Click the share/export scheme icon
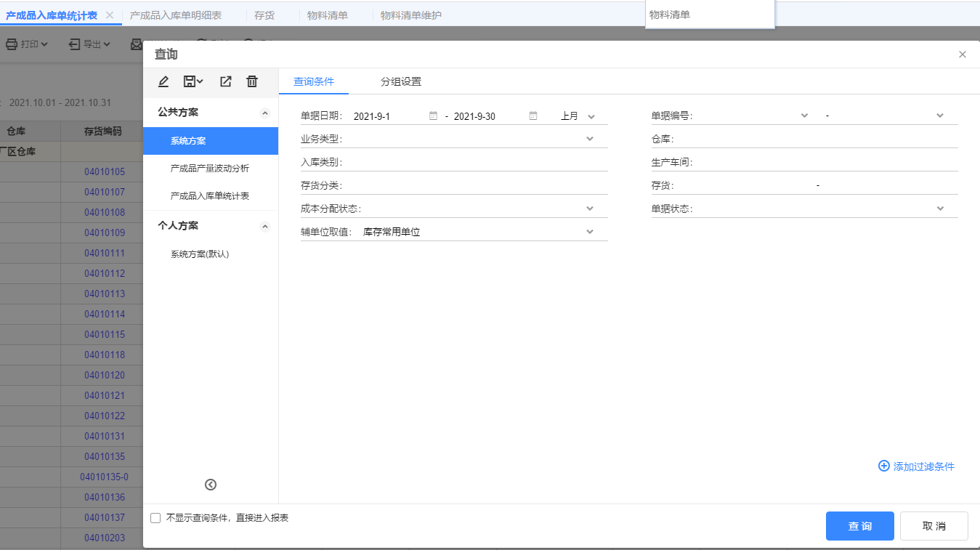This screenshot has height=550, width=980. (x=226, y=82)
